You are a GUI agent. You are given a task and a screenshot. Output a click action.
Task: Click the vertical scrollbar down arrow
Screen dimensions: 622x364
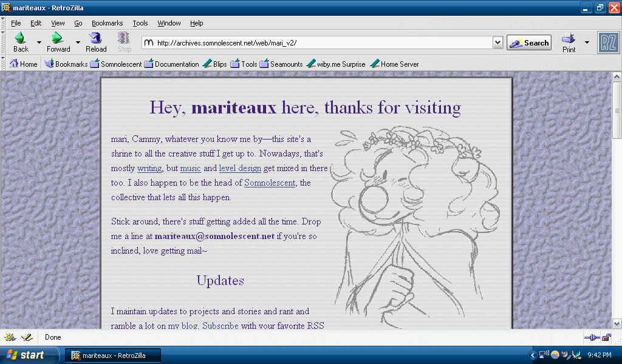coord(617,324)
